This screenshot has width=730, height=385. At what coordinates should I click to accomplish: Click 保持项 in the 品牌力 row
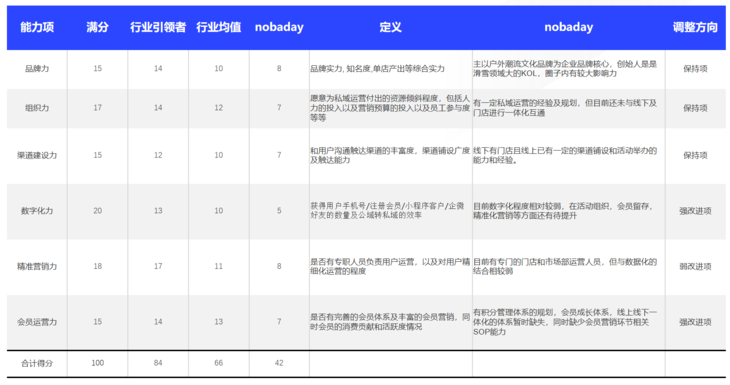[695, 68]
